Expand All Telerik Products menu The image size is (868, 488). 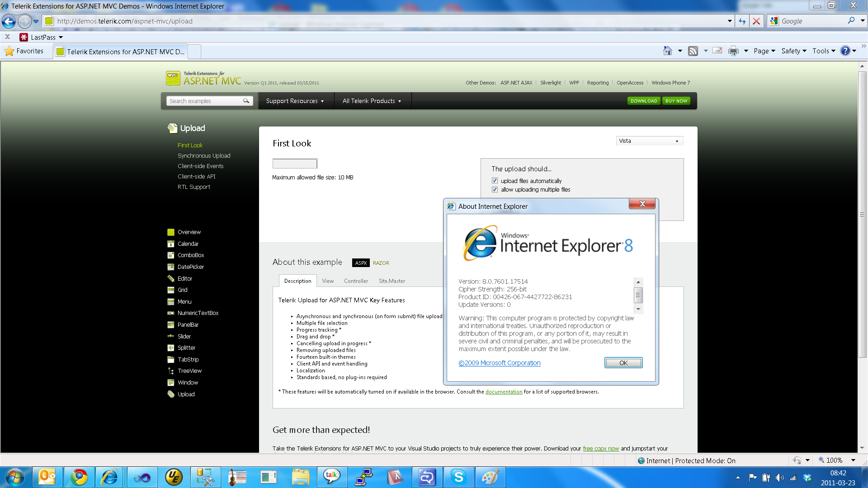(x=372, y=101)
